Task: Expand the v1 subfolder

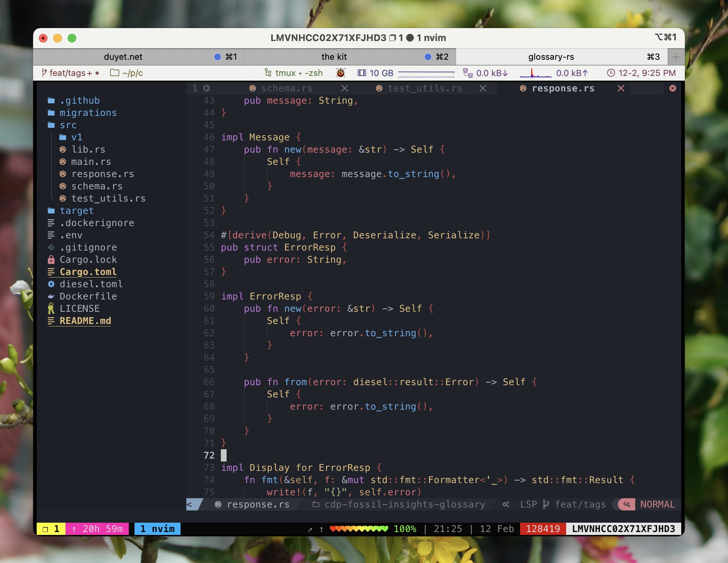Action: 76,137
